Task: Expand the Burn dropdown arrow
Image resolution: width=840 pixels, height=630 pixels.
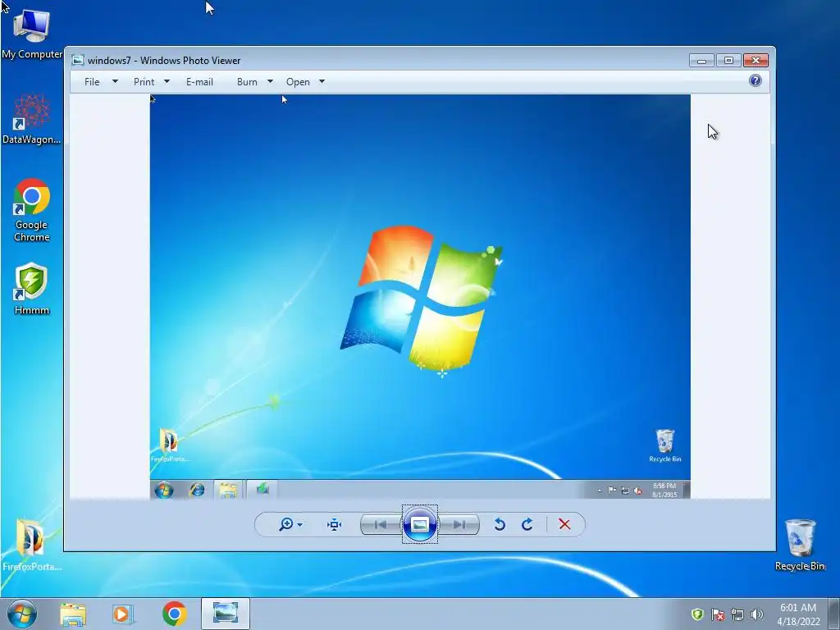Action: coord(270,81)
